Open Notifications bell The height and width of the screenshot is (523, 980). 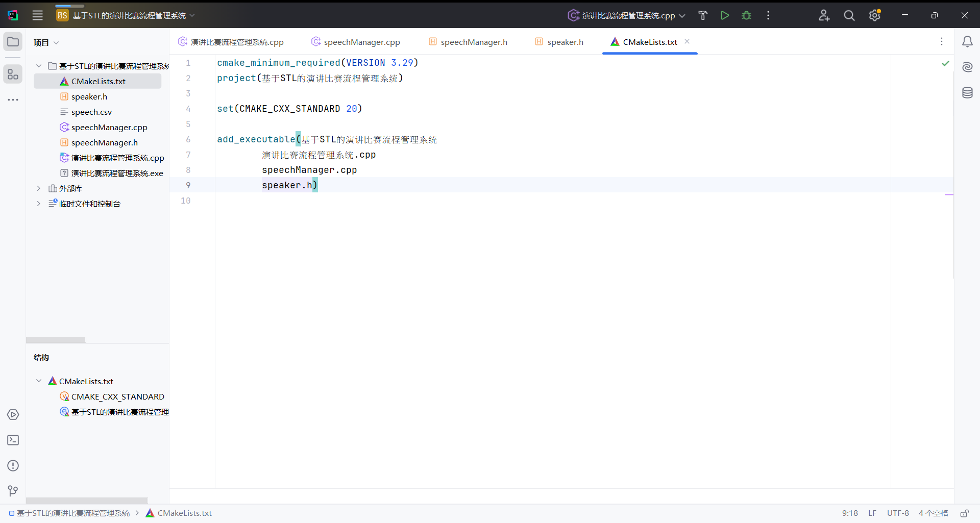967,42
